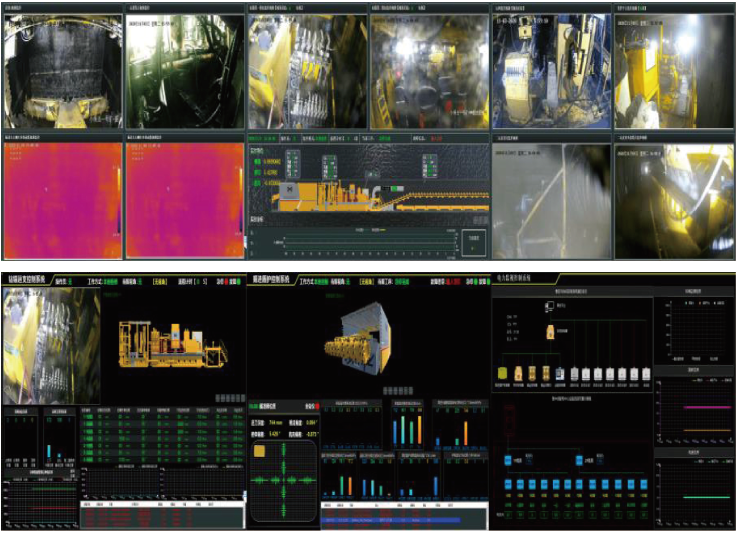Viewport: 739px width, 534px height.
Task: Select the second thermal imaging camera view
Action: tap(184, 198)
